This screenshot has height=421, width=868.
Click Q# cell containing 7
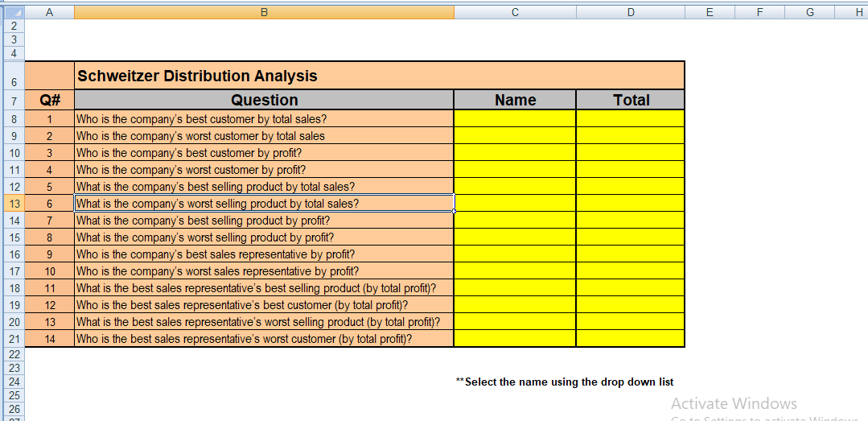tap(49, 221)
